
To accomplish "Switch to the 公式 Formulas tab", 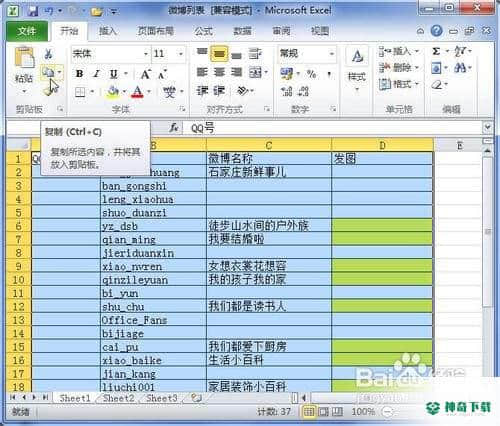I will (203, 31).
